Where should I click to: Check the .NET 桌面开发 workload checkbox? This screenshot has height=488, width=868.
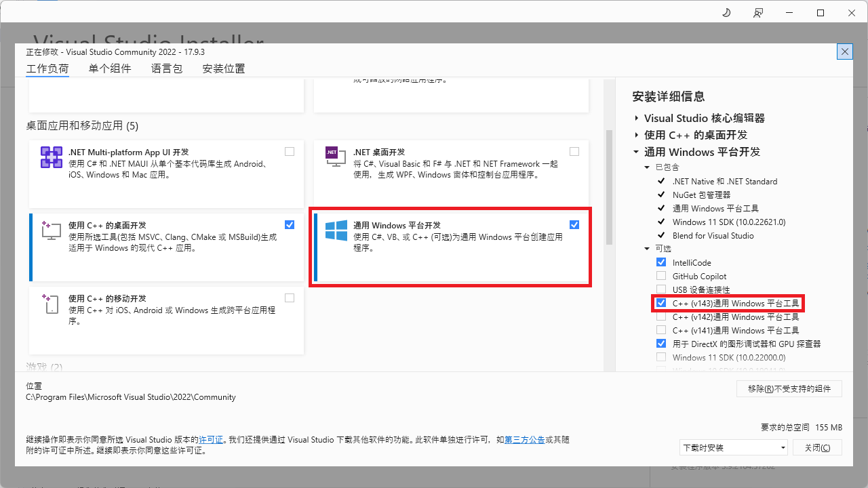point(574,152)
